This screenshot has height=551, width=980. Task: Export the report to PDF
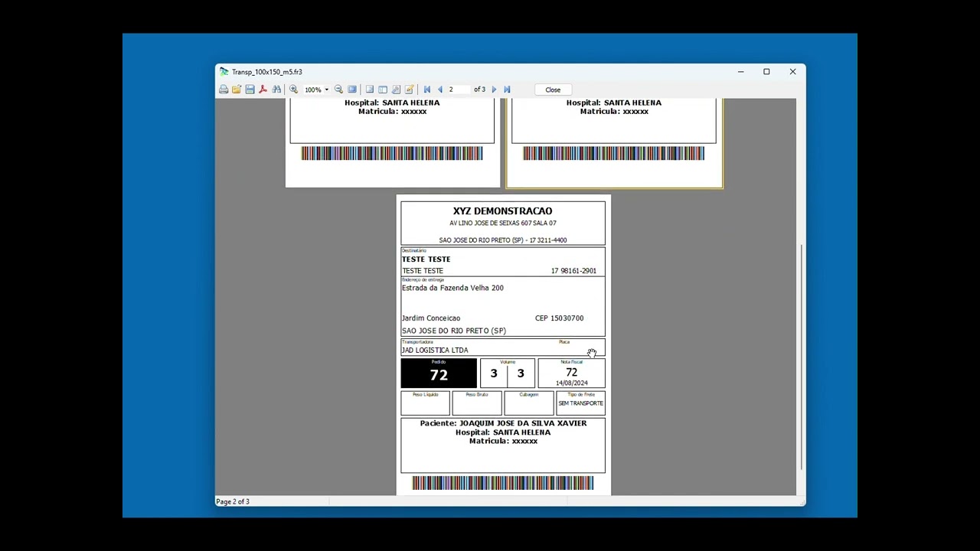pyautogui.click(x=263, y=90)
